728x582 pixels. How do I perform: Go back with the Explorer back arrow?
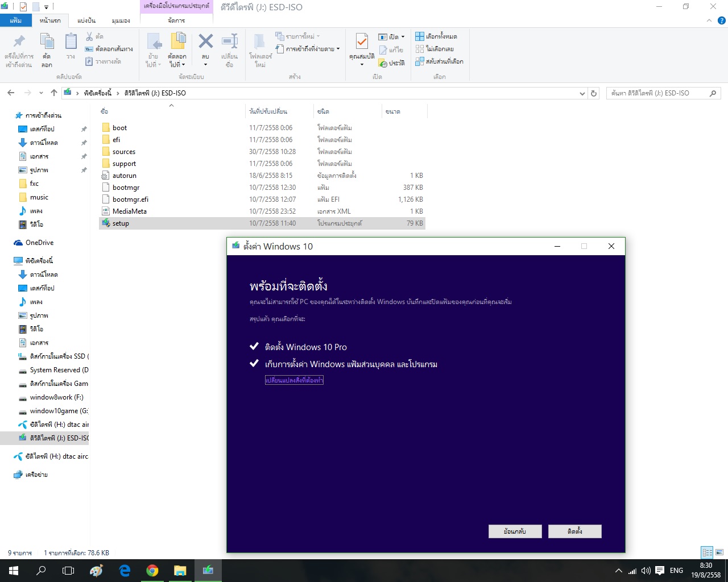(11, 93)
